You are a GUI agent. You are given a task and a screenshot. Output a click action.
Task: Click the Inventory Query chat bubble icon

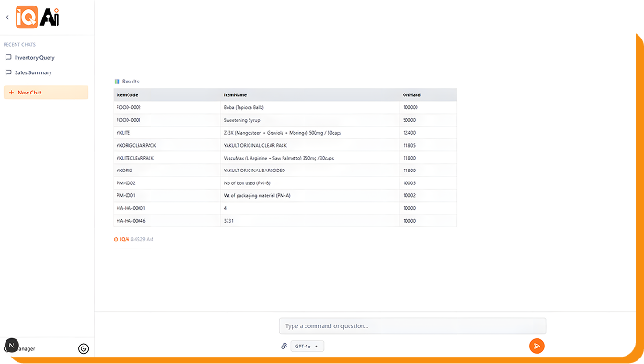pyautogui.click(x=8, y=58)
